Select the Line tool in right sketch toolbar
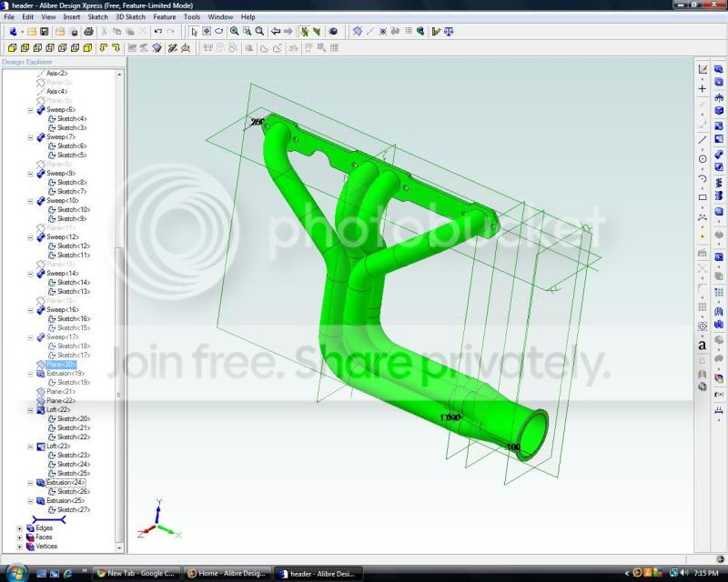Image resolution: width=728 pixels, height=582 pixels. point(702,140)
